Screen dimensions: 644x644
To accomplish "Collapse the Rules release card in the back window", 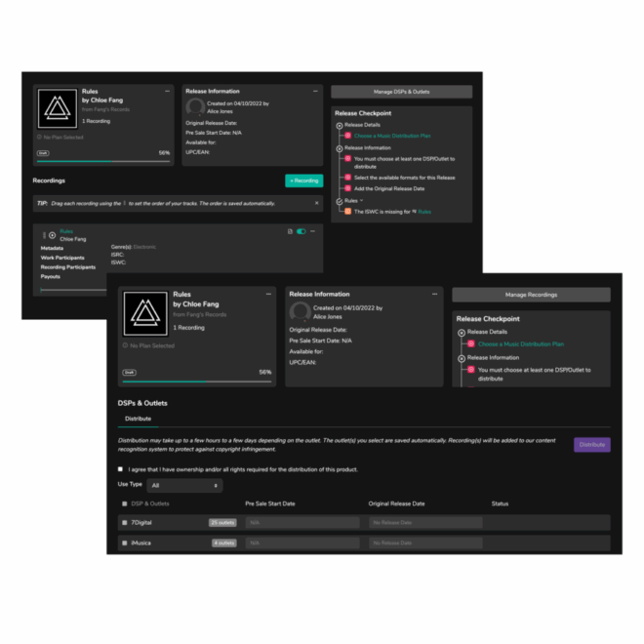I will [167, 91].
